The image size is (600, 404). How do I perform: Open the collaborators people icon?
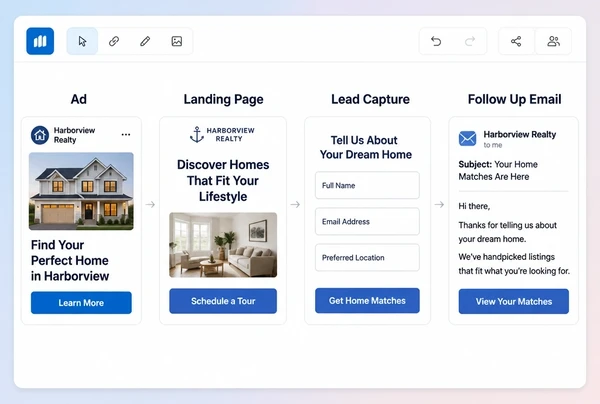point(553,41)
